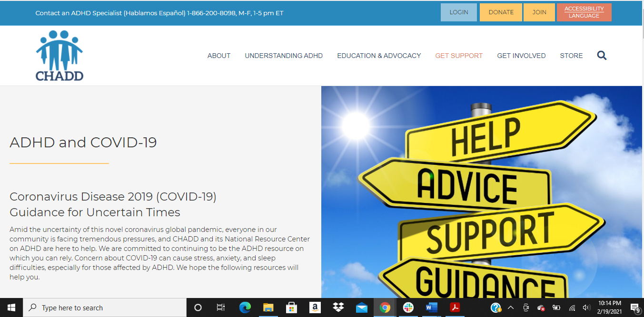Click the Windows taskbar search box
The image size is (644, 317).
point(105,307)
